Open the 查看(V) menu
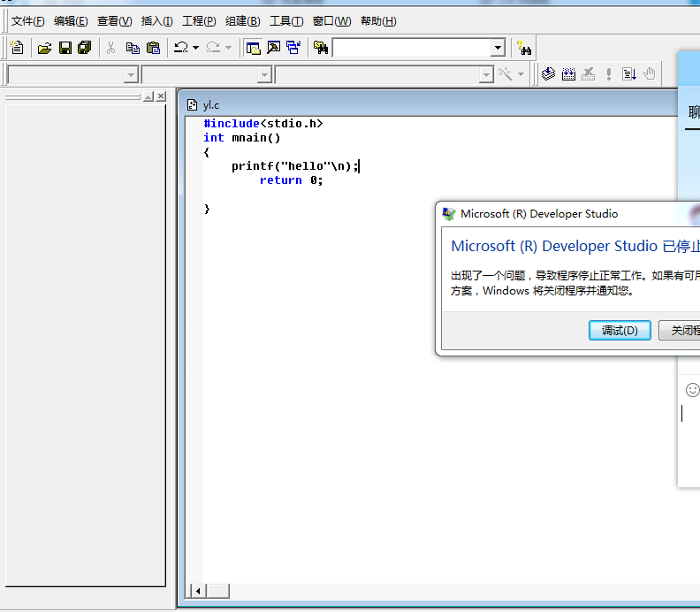700x612 pixels. point(114,21)
